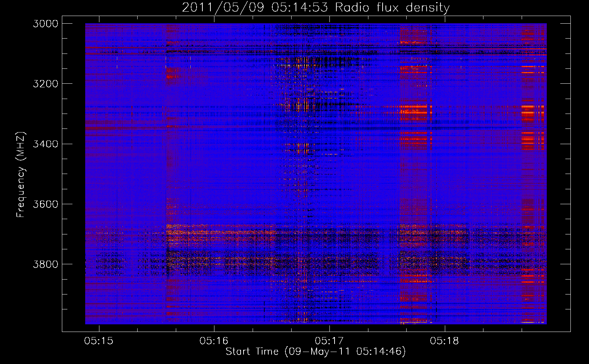Select the 3400 frequency tick label
589x364 pixels.
(46, 144)
